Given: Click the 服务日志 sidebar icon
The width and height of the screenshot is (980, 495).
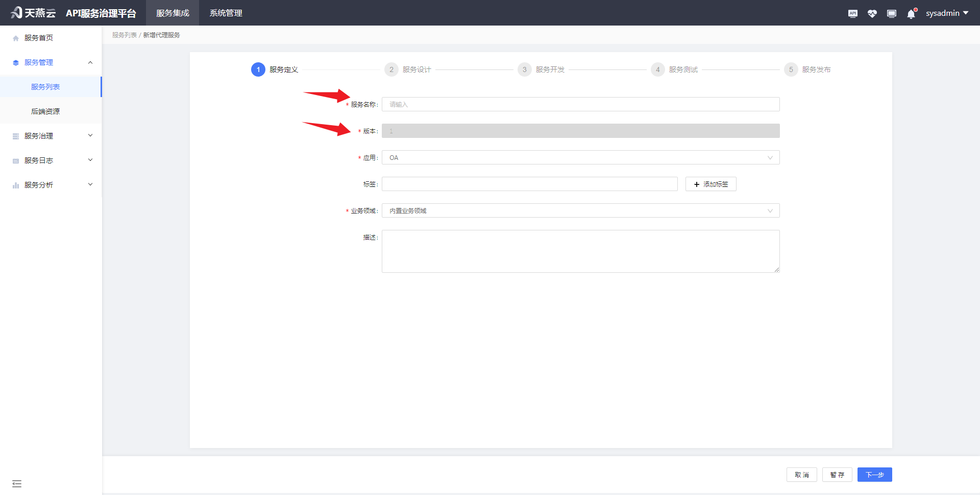Looking at the screenshot, I should point(15,160).
